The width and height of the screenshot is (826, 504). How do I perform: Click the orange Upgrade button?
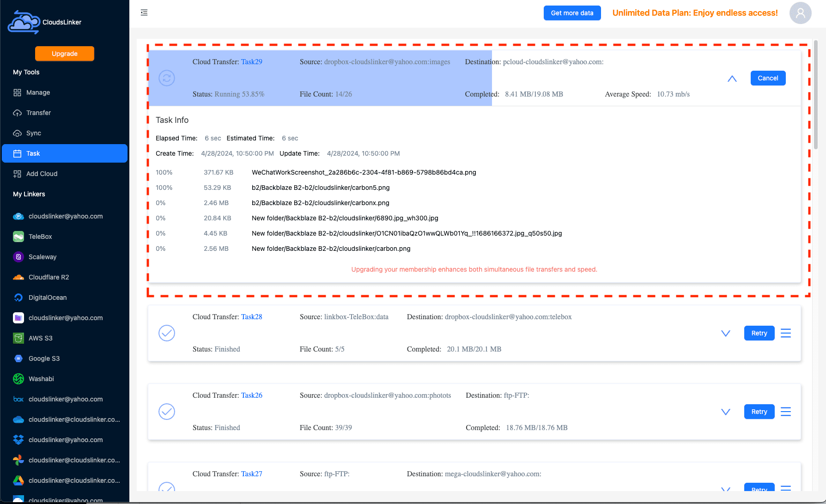click(x=65, y=54)
